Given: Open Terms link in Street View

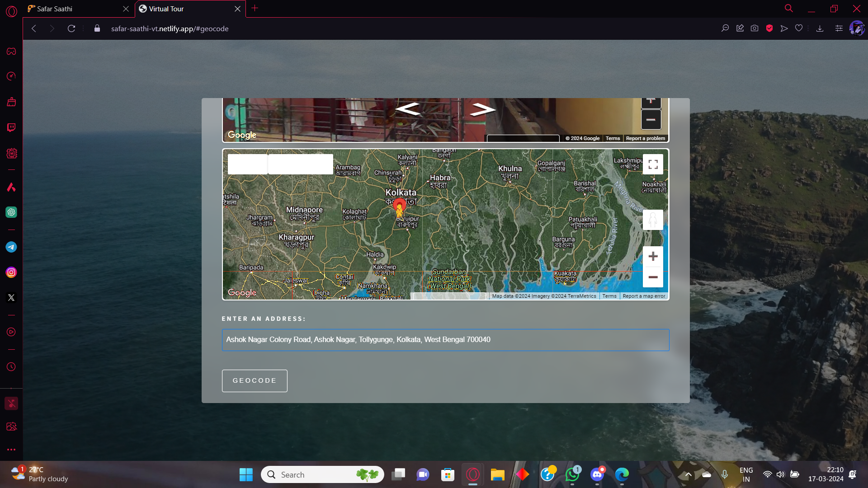Looking at the screenshot, I should 613,138.
